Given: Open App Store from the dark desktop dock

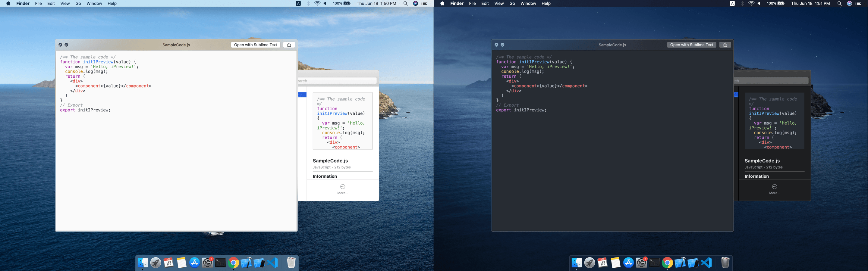Looking at the screenshot, I should click(x=628, y=263).
